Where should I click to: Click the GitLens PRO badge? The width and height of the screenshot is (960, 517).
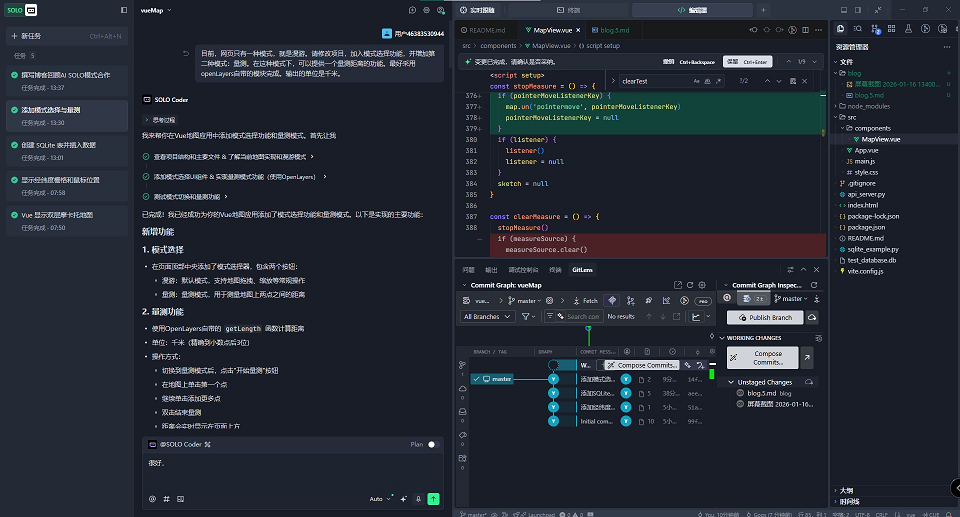pos(703,301)
